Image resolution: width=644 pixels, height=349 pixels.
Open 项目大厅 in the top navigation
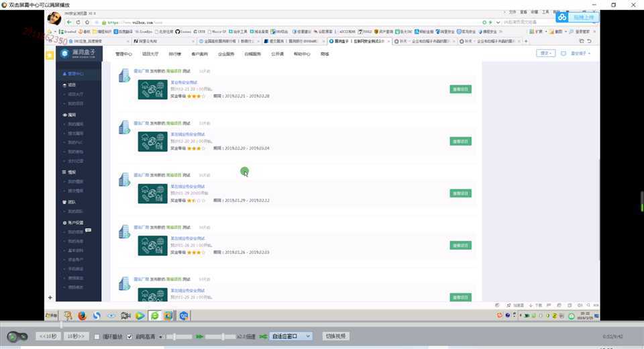pos(150,54)
